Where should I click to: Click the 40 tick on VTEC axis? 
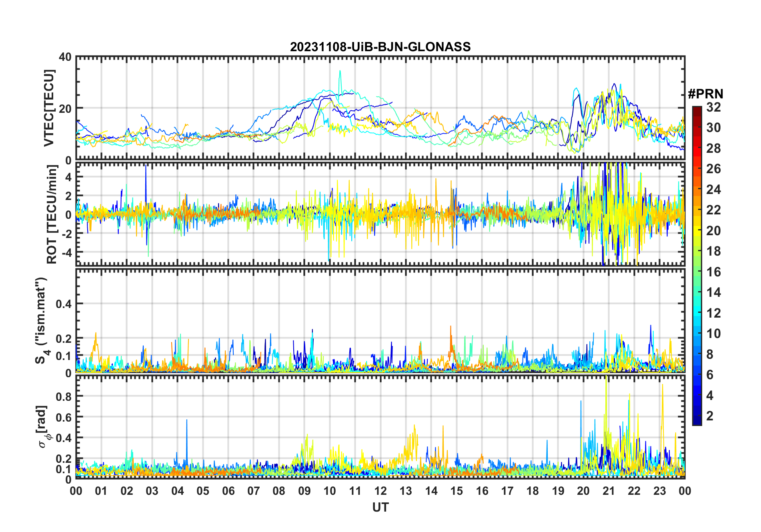(65, 57)
